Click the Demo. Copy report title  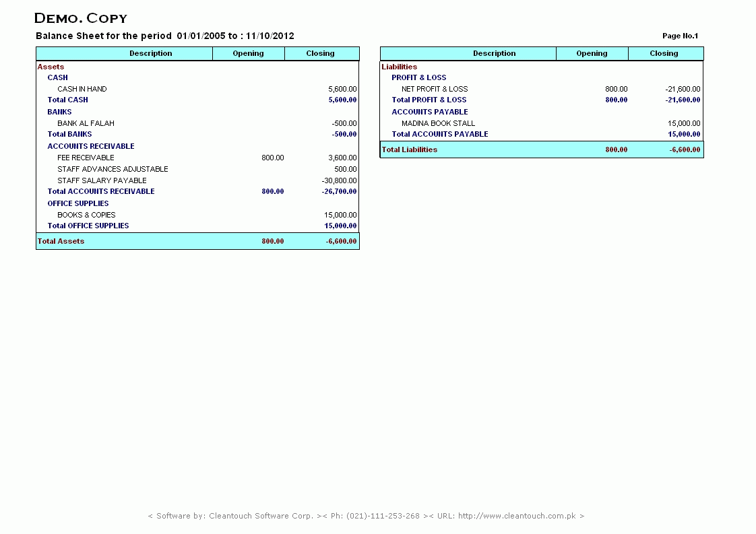click(81, 18)
